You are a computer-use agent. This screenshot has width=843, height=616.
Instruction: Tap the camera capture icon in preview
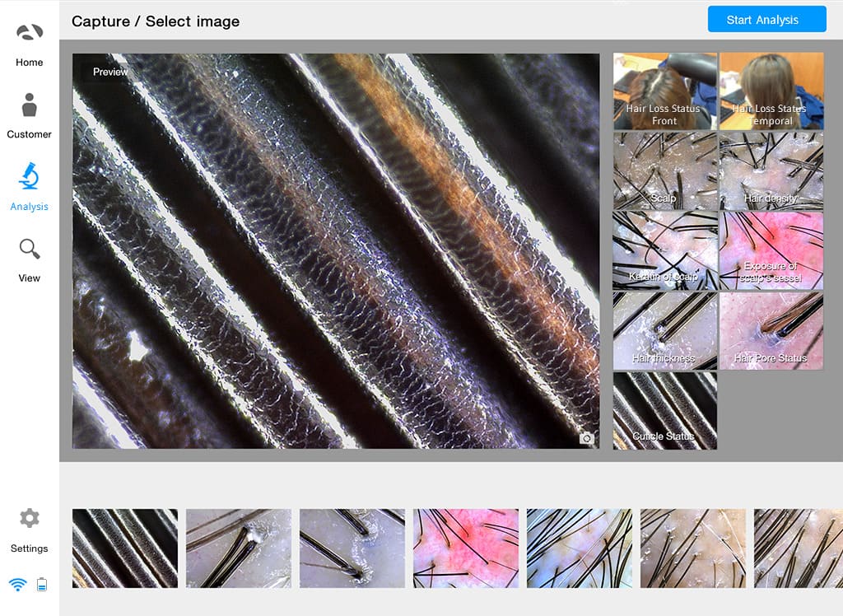pyautogui.click(x=586, y=438)
